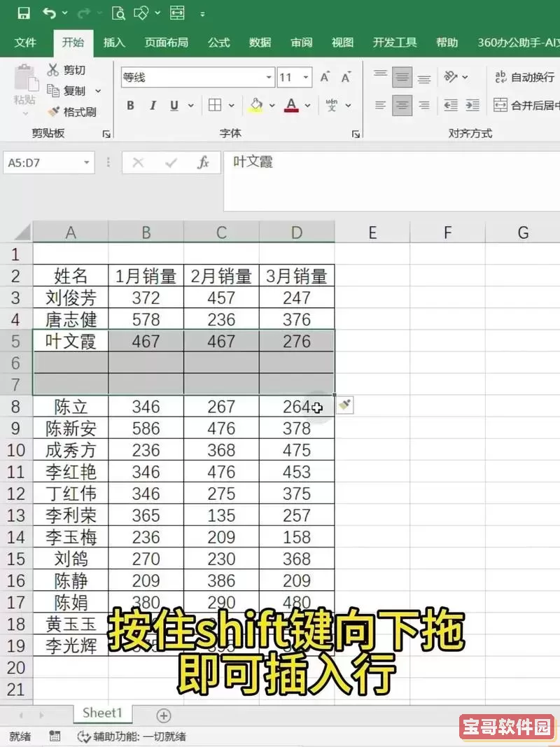Enable automatic word wrap (自动换行)

pos(524,77)
